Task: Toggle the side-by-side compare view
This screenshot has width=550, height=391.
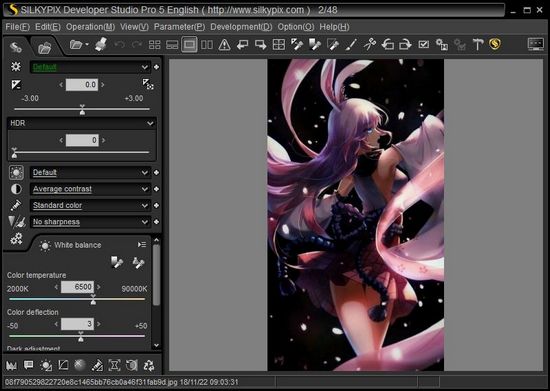Action: click(207, 45)
